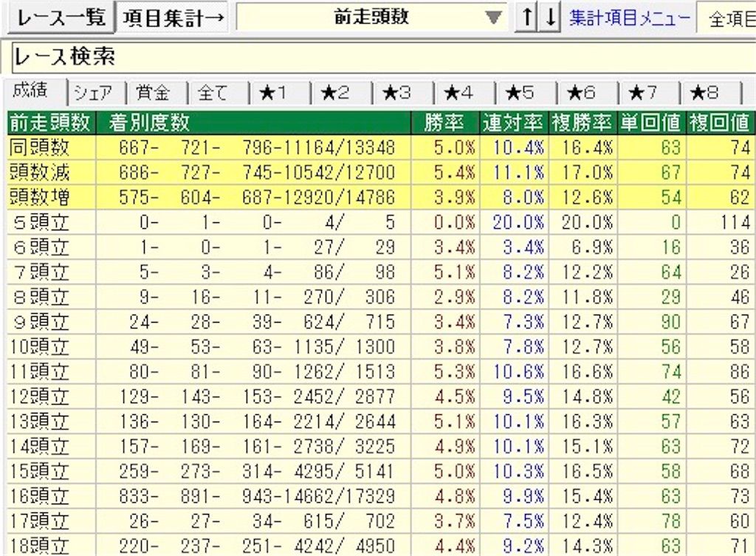Click the down arrow sort button

549,18
